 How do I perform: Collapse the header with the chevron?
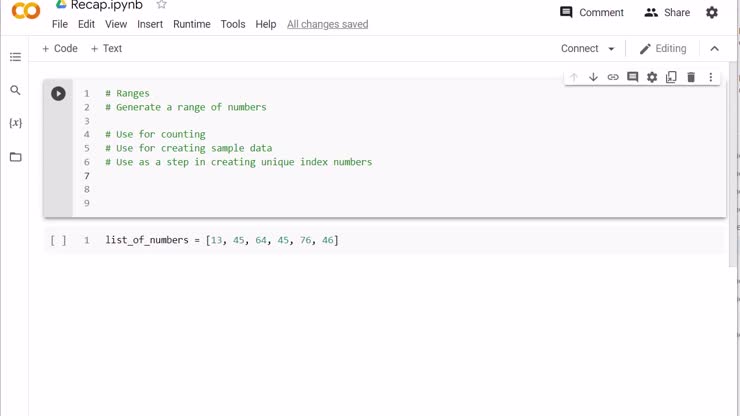(x=715, y=49)
